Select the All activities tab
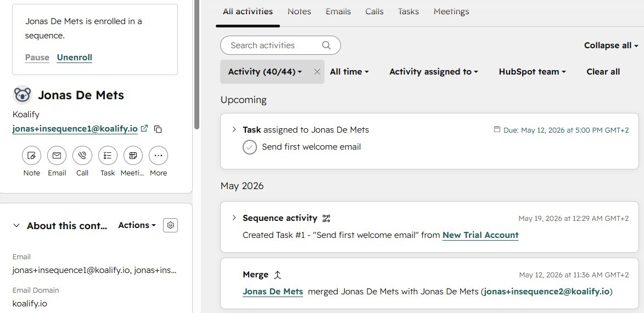Viewport: 644px width, 313px height. [x=248, y=12]
